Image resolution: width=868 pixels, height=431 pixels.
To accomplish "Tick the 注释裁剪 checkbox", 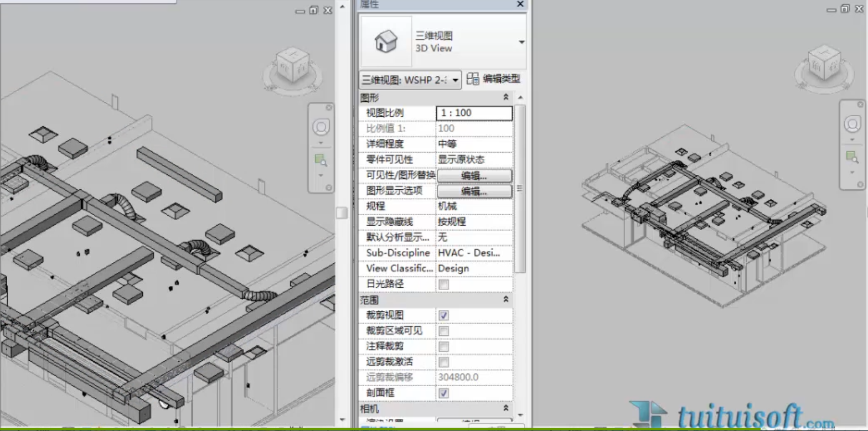I will coord(443,346).
